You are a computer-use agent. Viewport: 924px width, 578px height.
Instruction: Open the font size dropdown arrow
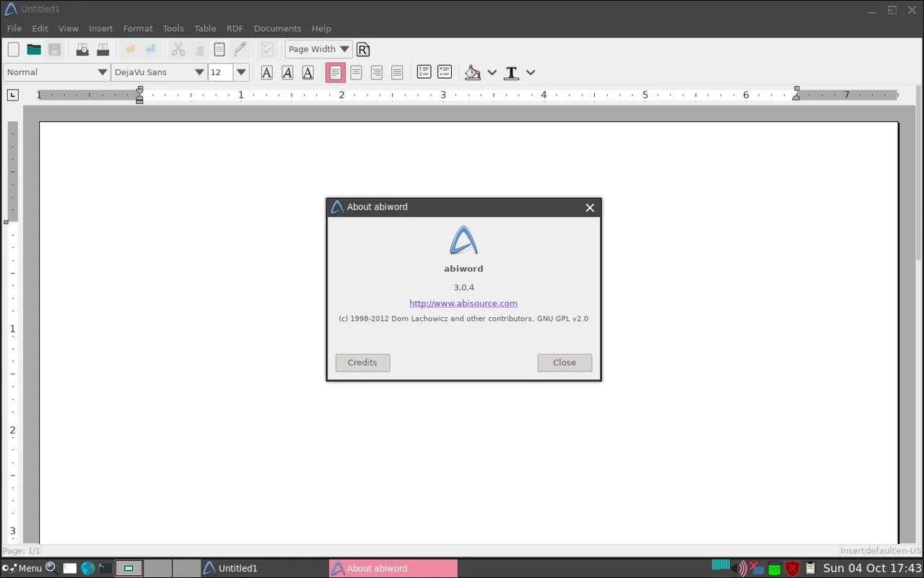242,72
